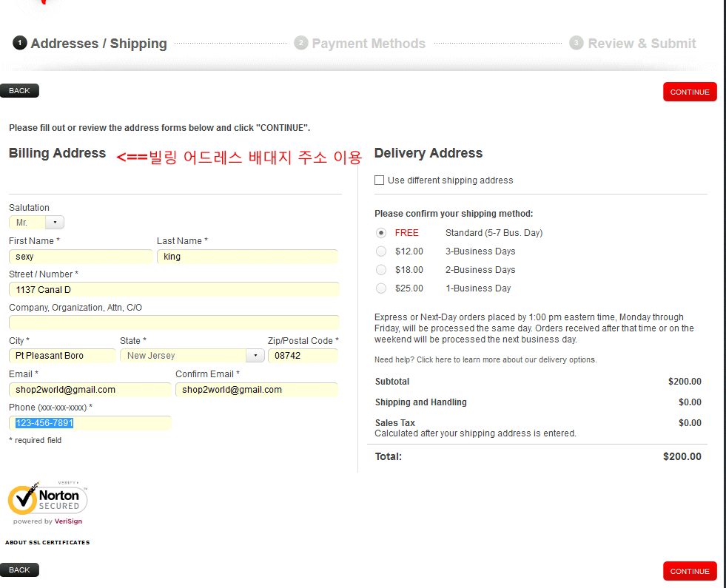Click the top BACK button
The height and width of the screenshot is (588, 726).
click(19, 91)
